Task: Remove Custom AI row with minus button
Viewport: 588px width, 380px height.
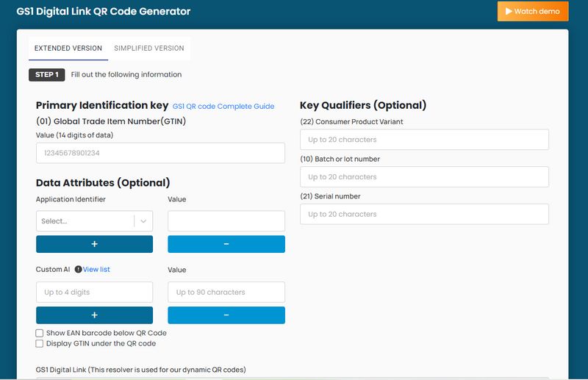Action: (226, 315)
